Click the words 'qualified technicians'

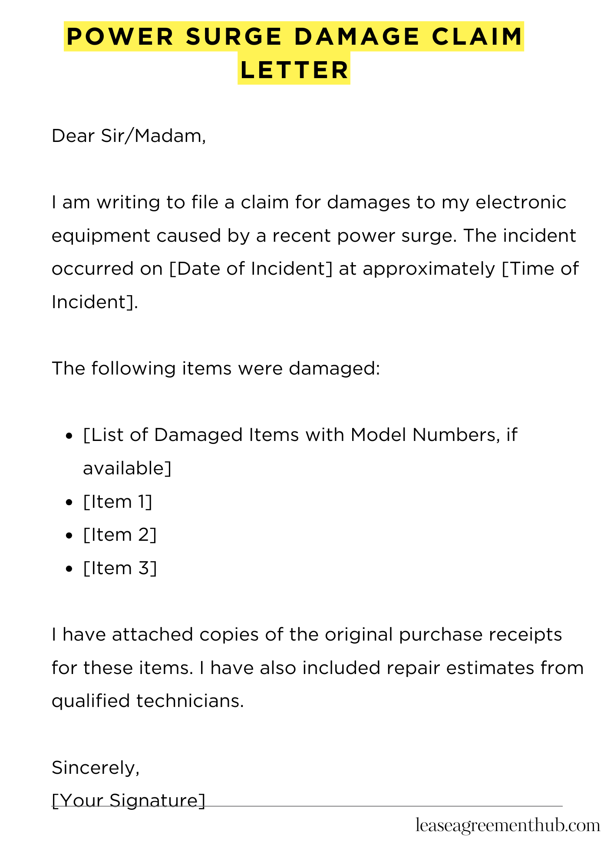point(147,701)
